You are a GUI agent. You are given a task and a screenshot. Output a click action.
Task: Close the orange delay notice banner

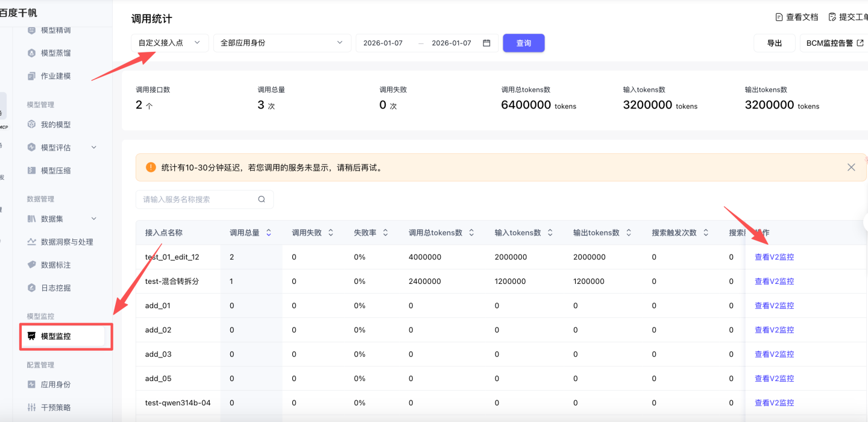851,168
